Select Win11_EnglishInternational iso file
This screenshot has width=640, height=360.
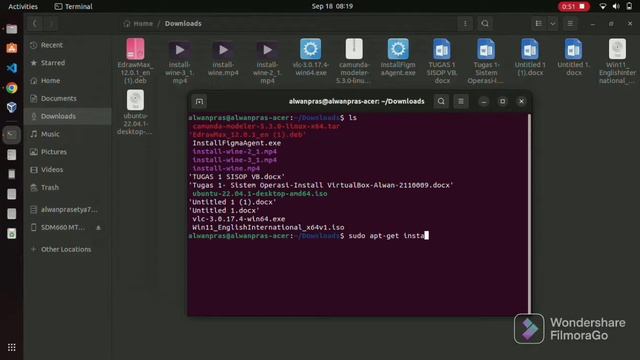tap(617, 61)
